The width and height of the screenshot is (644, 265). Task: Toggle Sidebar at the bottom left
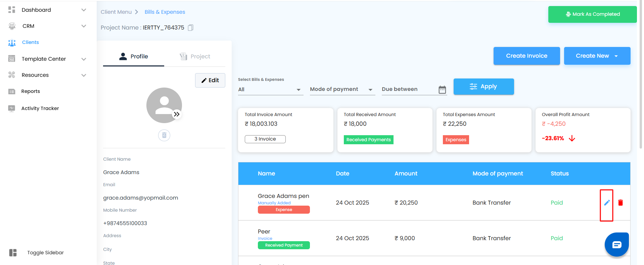(45, 253)
